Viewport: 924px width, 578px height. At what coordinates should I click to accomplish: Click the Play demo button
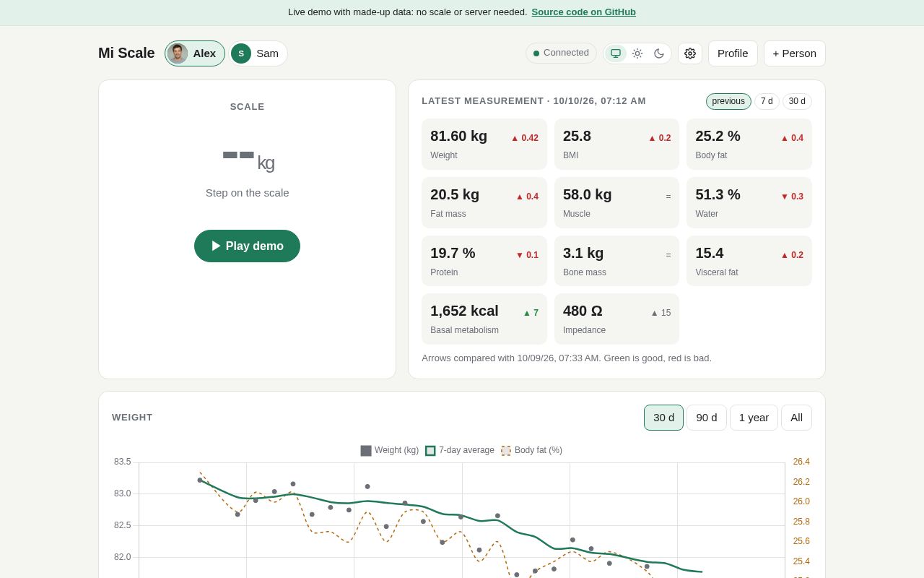pyautogui.click(x=247, y=246)
